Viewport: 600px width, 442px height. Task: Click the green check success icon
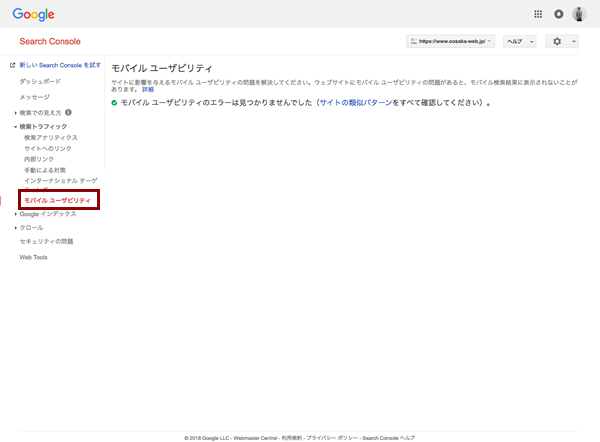(x=114, y=103)
